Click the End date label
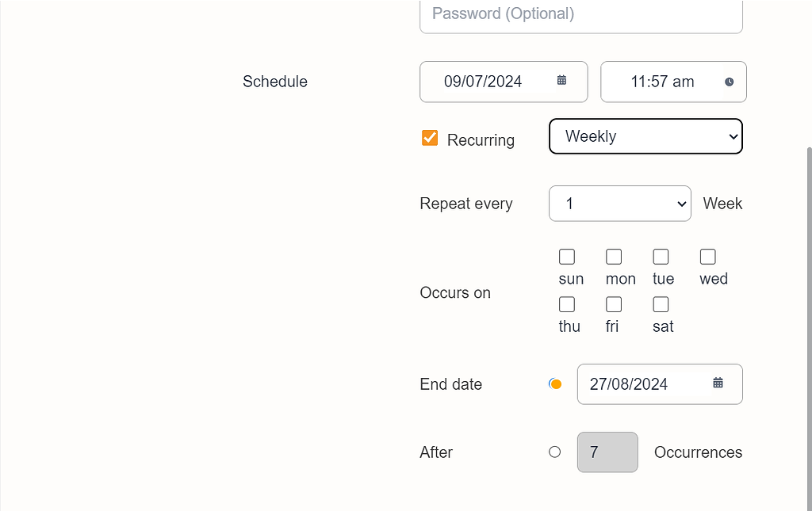Viewport: 812px width, 511px height. 451,384
